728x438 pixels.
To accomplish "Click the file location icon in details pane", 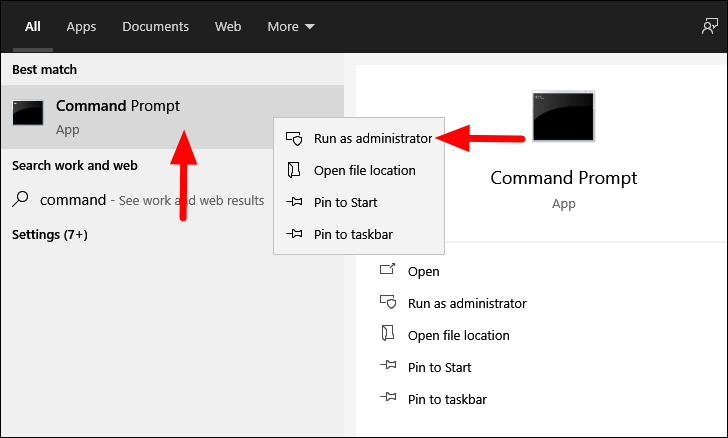I will coord(387,333).
